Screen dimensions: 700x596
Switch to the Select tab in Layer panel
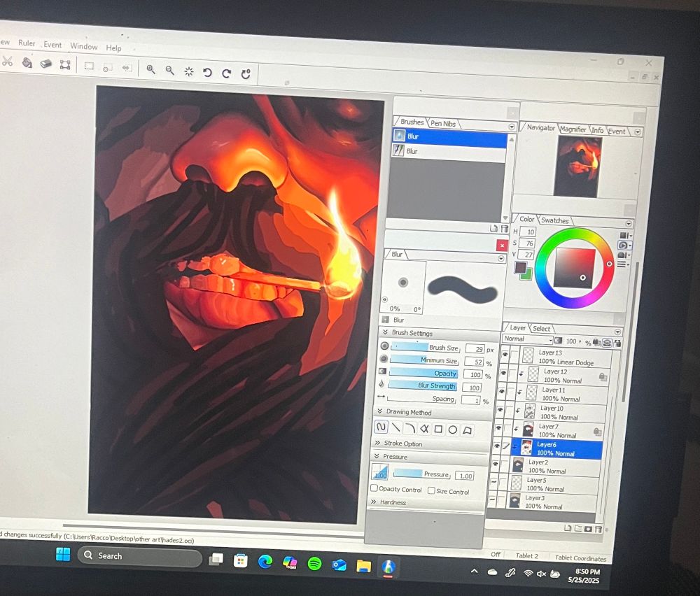(542, 329)
